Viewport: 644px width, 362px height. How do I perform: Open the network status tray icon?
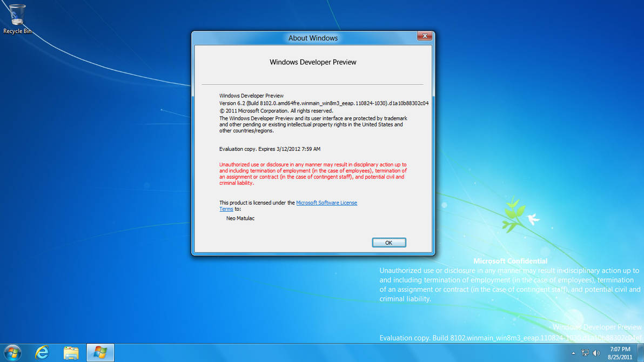[585, 353]
